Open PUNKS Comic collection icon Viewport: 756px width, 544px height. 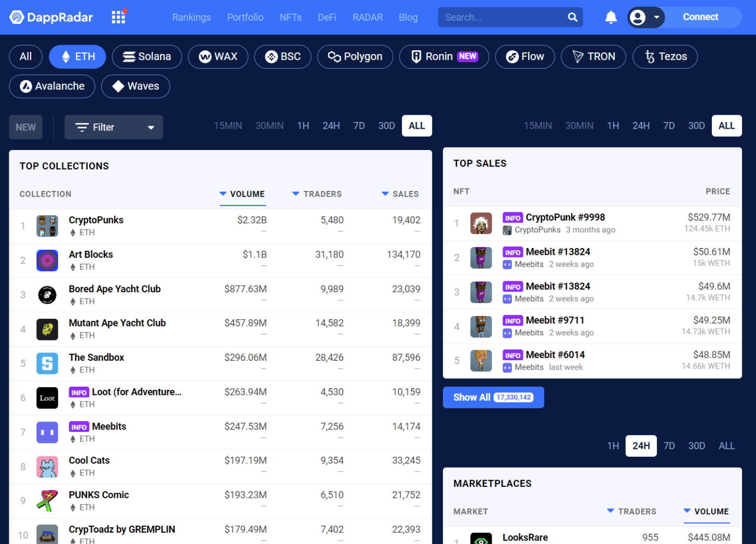47,501
